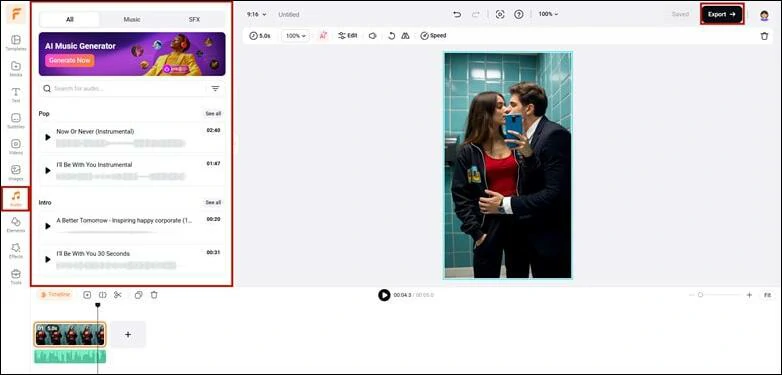Add a new scene with plus tile

(128, 335)
